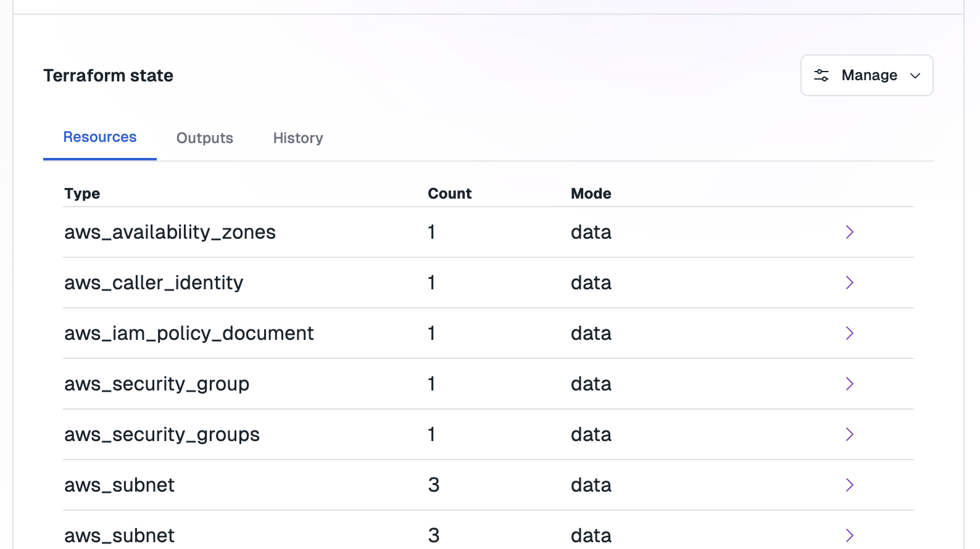Click the data mode for aws_availability_zones
The image size is (980, 549).
pyautogui.click(x=591, y=232)
